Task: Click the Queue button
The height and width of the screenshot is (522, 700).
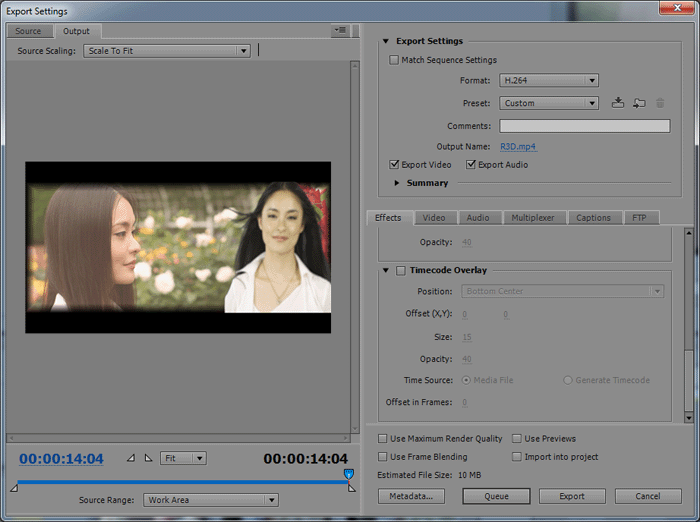Action: click(x=496, y=496)
